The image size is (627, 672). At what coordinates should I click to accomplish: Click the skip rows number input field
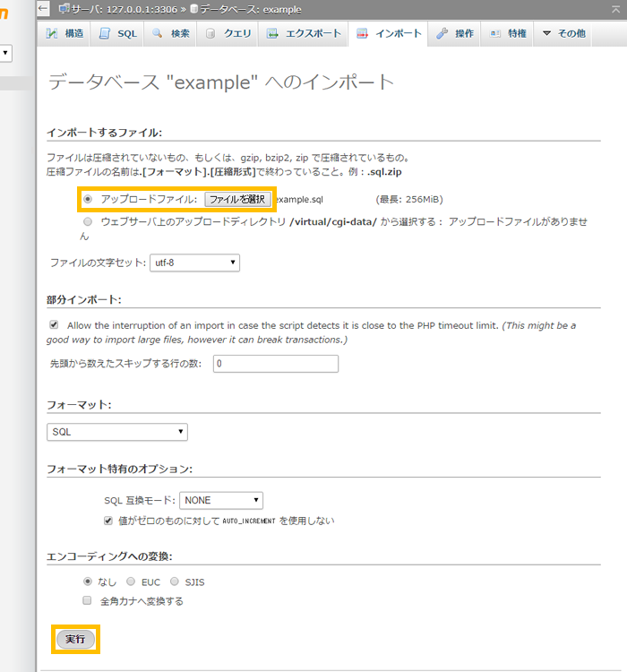pyautogui.click(x=275, y=364)
